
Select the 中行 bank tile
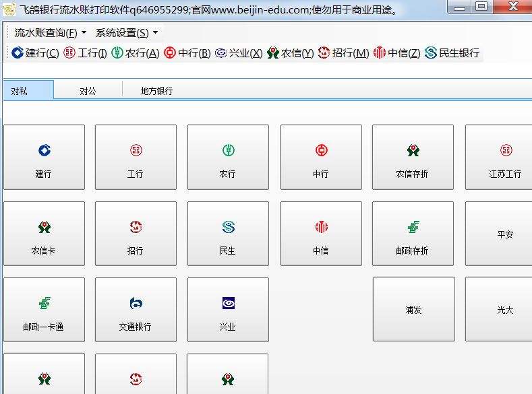(321, 157)
